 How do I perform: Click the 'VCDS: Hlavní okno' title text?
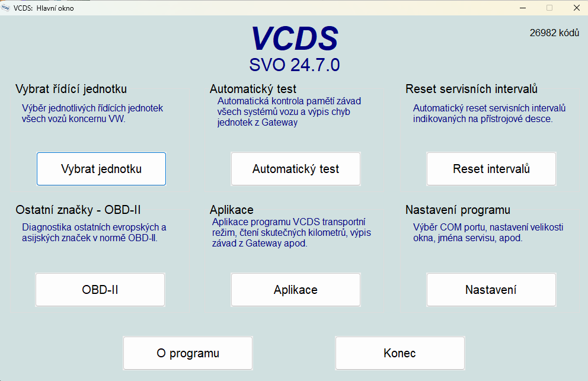click(x=43, y=8)
